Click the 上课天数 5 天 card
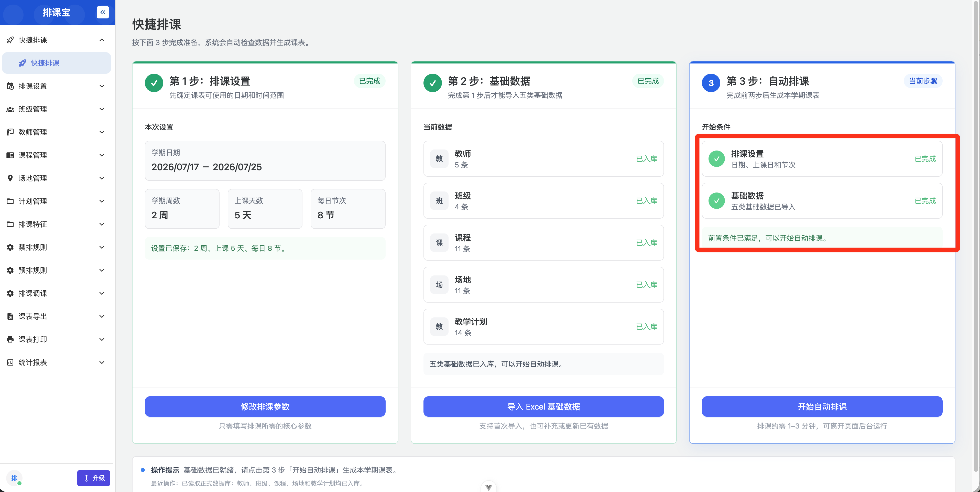 click(265, 209)
